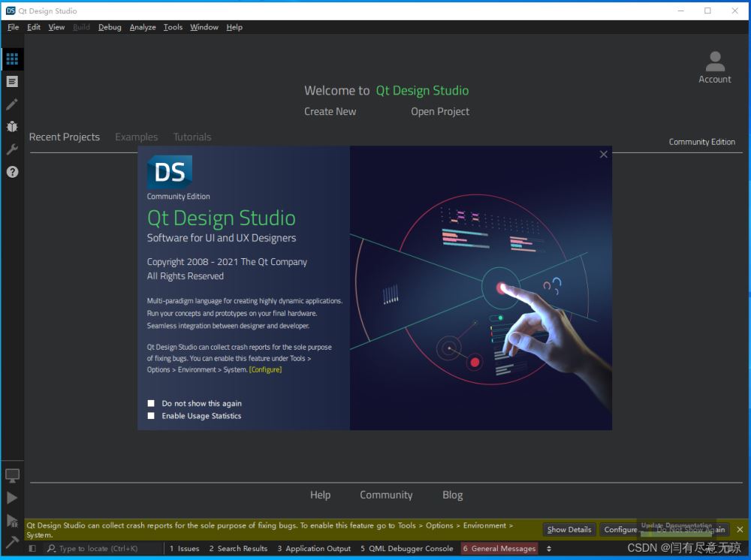Click the Run play button
Image resolution: width=751 pixels, height=560 pixels.
click(12, 498)
